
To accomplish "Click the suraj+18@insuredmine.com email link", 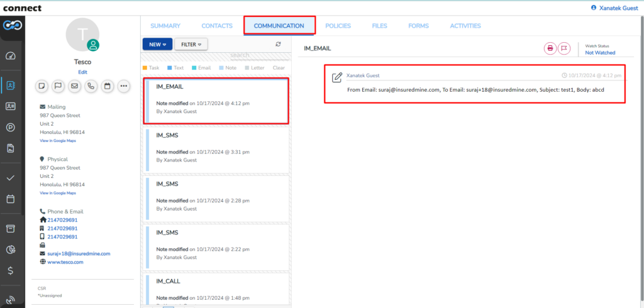I will (x=79, y=254).
